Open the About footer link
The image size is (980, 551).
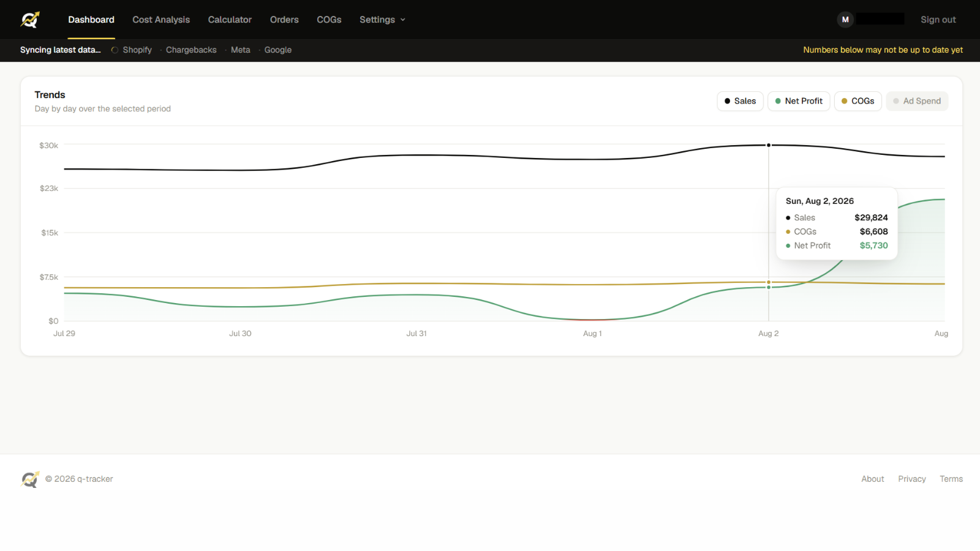[x=872, y=479]
